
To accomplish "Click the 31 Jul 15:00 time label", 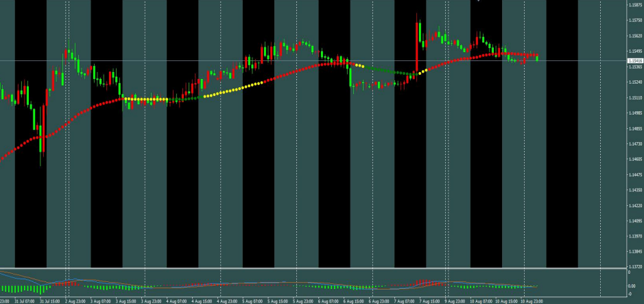I will point(49,301).
